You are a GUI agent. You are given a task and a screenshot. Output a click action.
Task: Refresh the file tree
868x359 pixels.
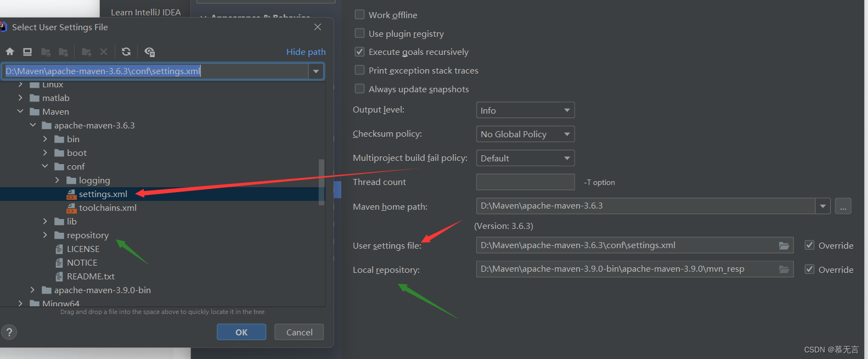coord(126,52)
